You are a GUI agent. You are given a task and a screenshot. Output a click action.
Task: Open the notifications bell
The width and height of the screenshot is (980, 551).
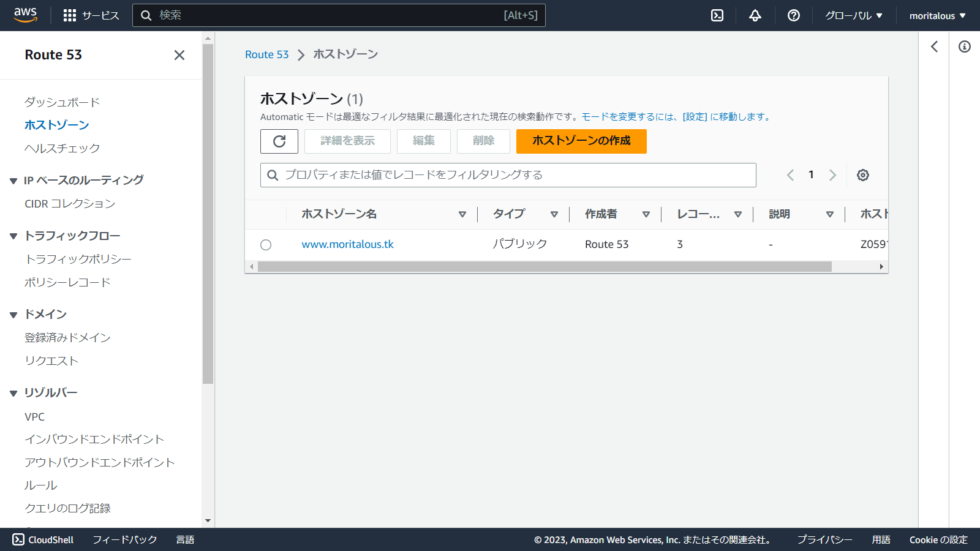pos(755,15)
